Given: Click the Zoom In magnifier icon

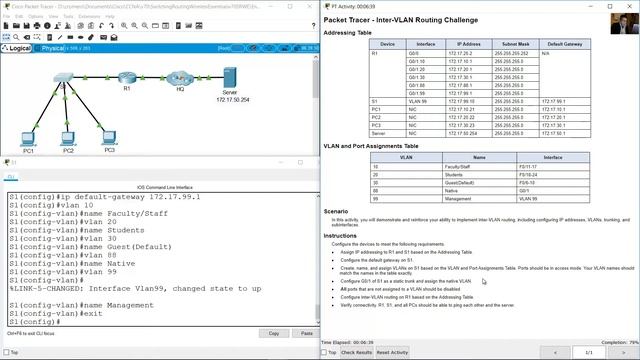Looking at the screenshot, I should tap(124, 26).
